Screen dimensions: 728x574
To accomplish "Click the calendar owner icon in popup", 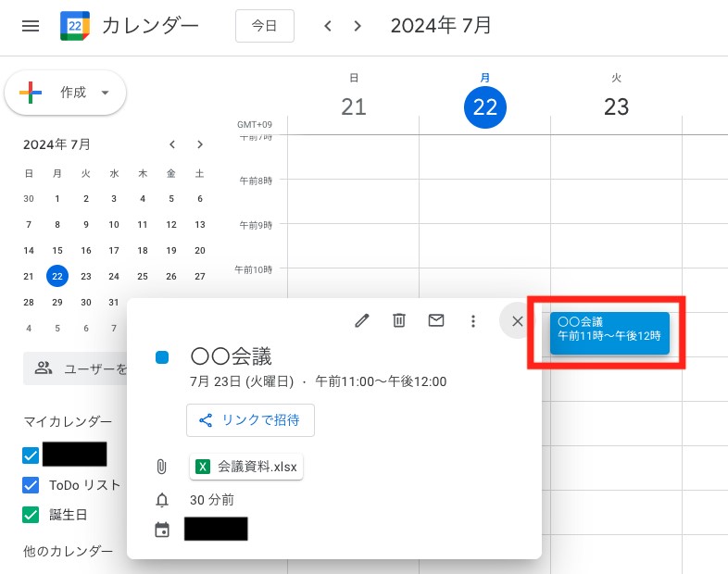I will point(162,530).
